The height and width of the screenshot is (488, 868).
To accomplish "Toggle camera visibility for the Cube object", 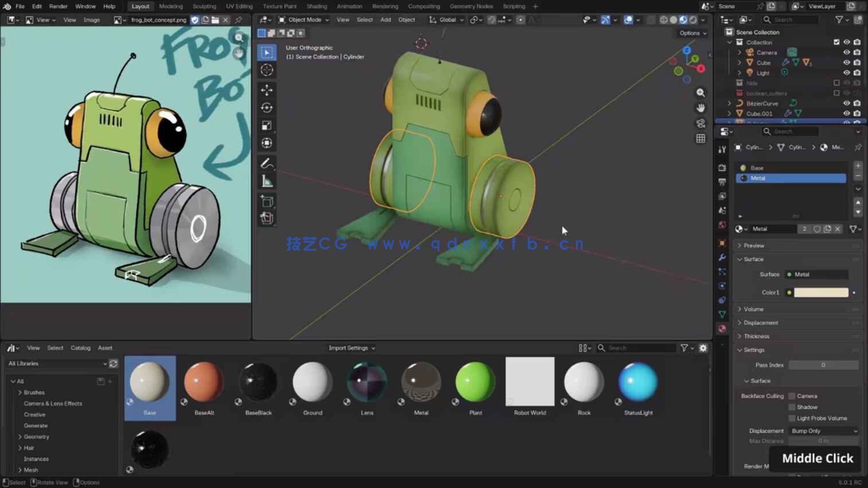I will (x=857, y=63).
